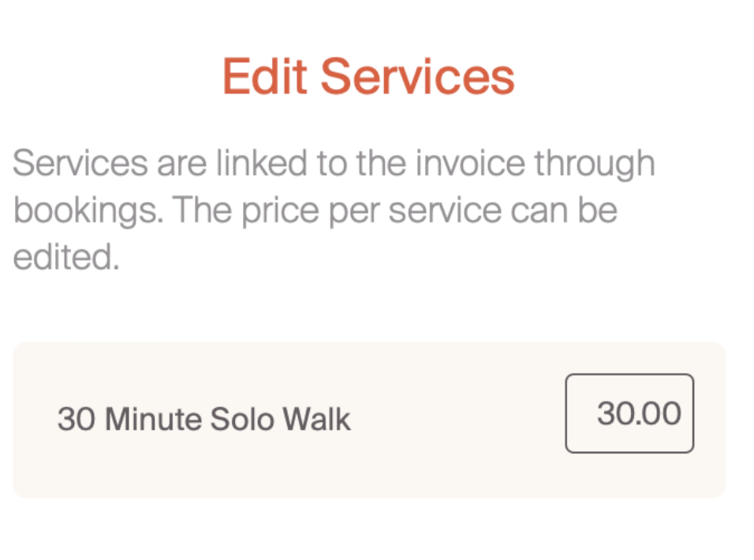Click the 30.00 price input field

tap(629, 413)
